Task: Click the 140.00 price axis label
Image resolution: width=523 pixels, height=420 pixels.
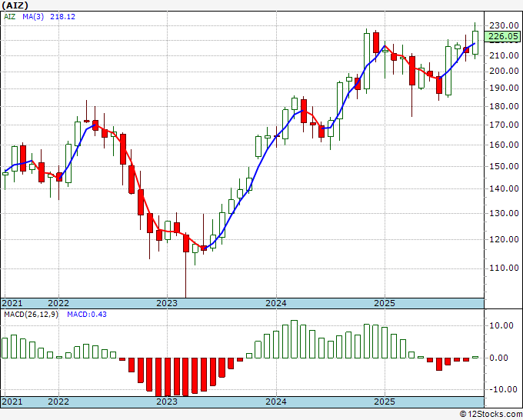Action: 504,188
